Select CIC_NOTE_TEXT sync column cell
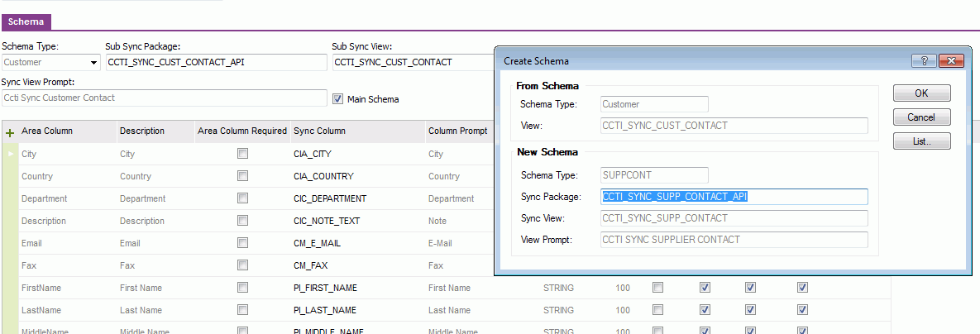The image size is (980, 334). 357,221
